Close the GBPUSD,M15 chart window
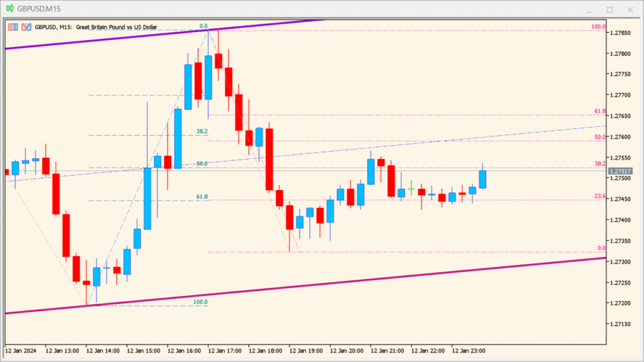Viewport: 644px width, 362px height. [x=629, y=9]
